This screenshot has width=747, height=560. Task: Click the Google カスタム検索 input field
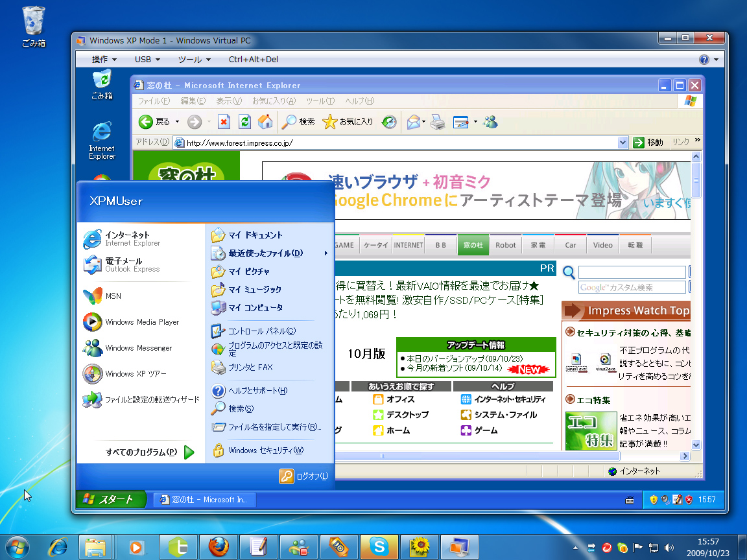tap(632, 286)
